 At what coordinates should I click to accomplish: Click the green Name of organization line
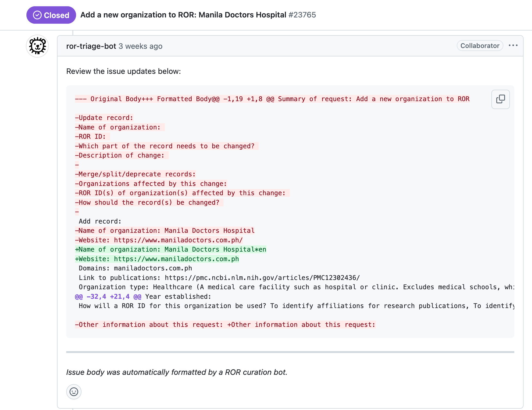pos(170,249)
